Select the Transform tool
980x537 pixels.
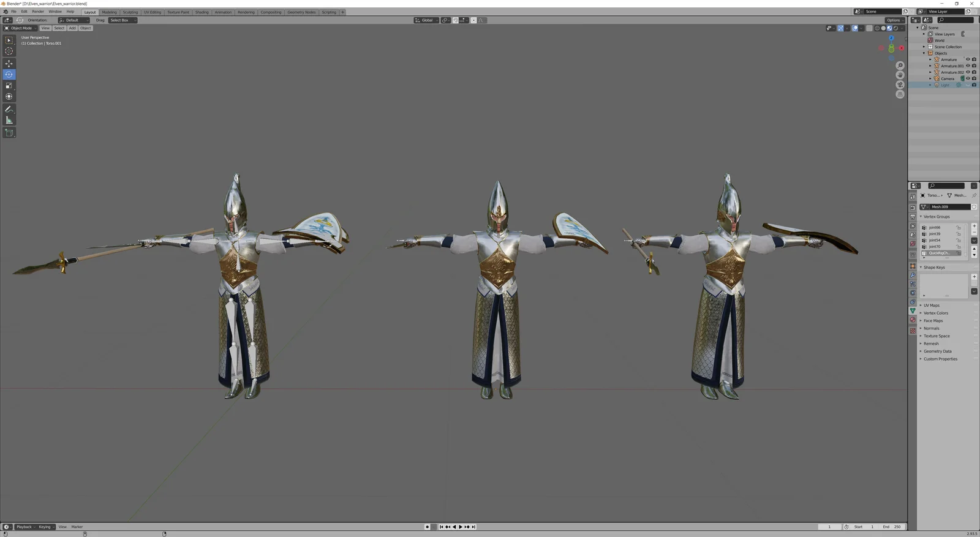tap(9, 97)
